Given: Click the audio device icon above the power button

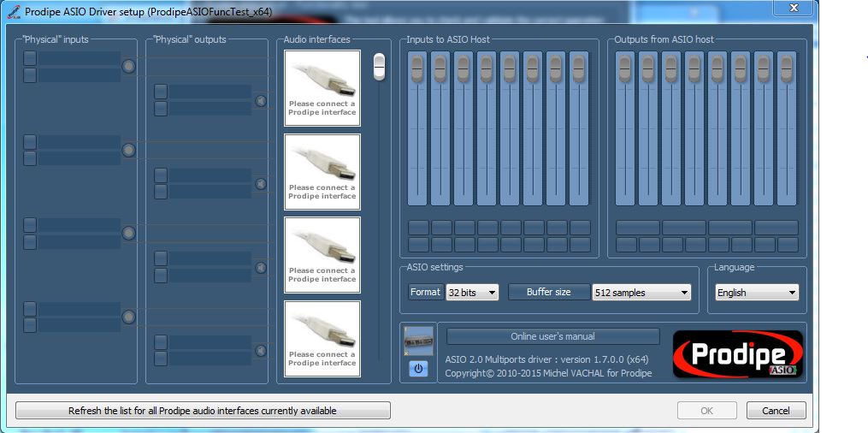Looking at the screenshot, I should click(x=418, y=341).
